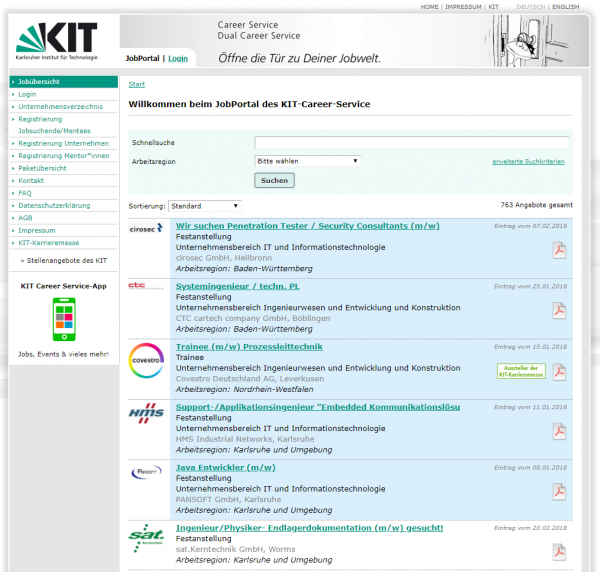Open 'Systemingenieur / techn. PL' job title

[x=238, y=286]
